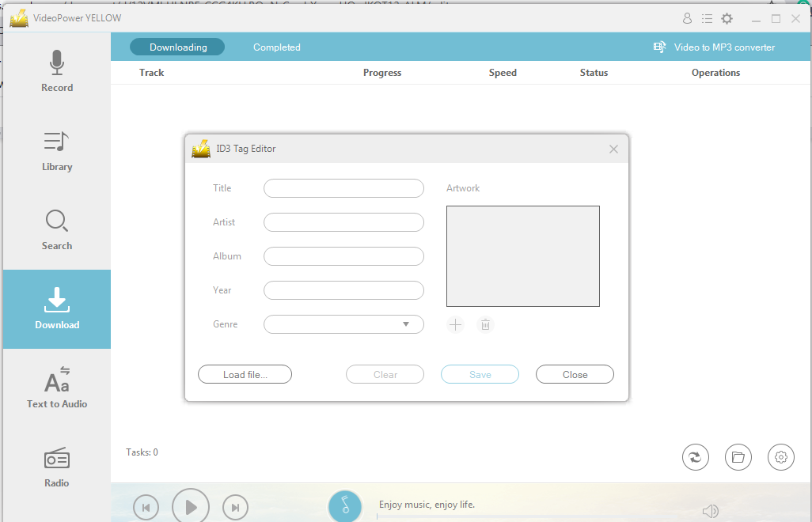Select the Downloading tab

click(x=177, y=47)
